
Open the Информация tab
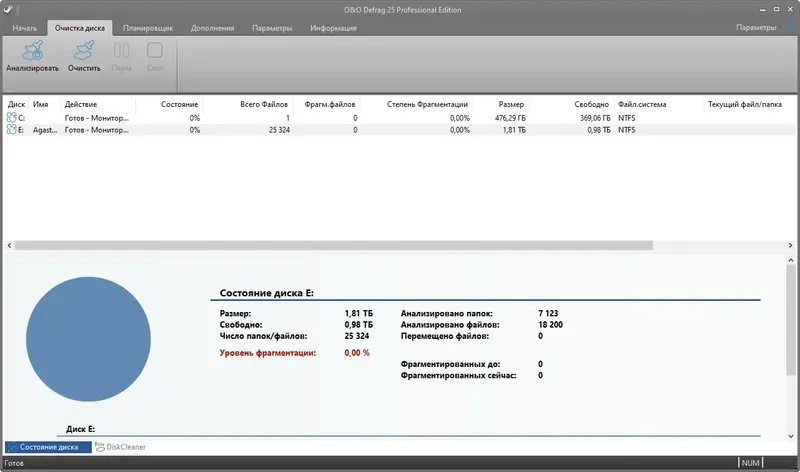tap(333, 28)
